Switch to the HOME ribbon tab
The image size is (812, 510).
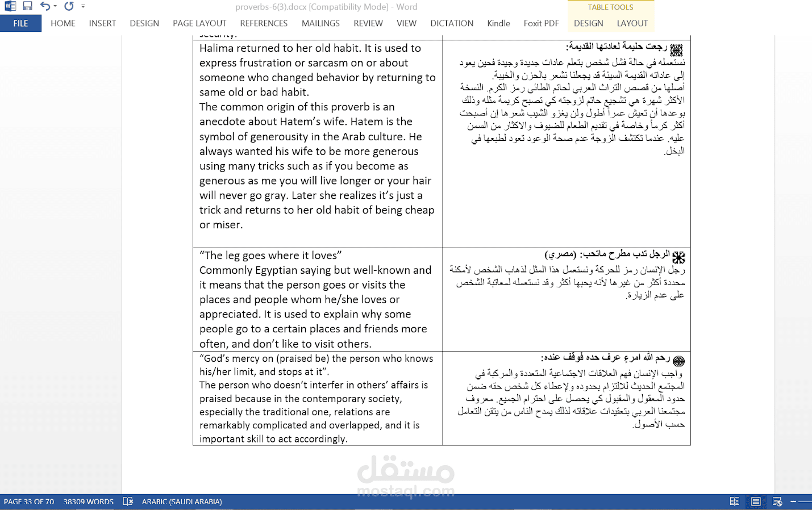[63, 23]
